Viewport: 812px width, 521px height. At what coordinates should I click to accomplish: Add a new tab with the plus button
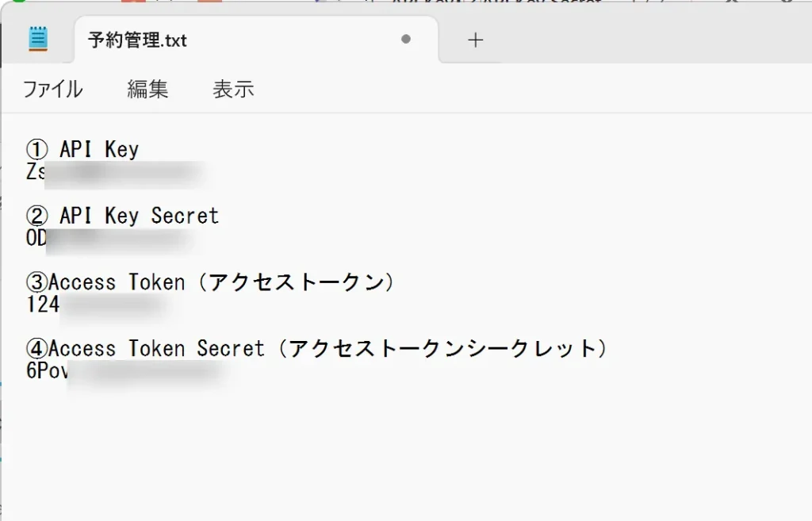475,40
